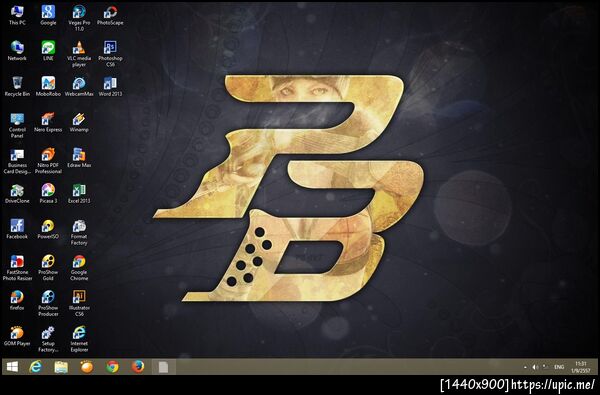This screenshot has width=600, height=395.
Task: Select the ProShow Producer icon
Action: pos(48,303)
